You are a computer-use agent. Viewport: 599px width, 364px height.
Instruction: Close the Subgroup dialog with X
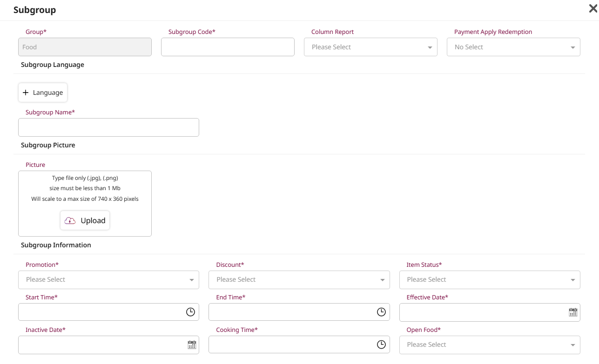[592, 9]
